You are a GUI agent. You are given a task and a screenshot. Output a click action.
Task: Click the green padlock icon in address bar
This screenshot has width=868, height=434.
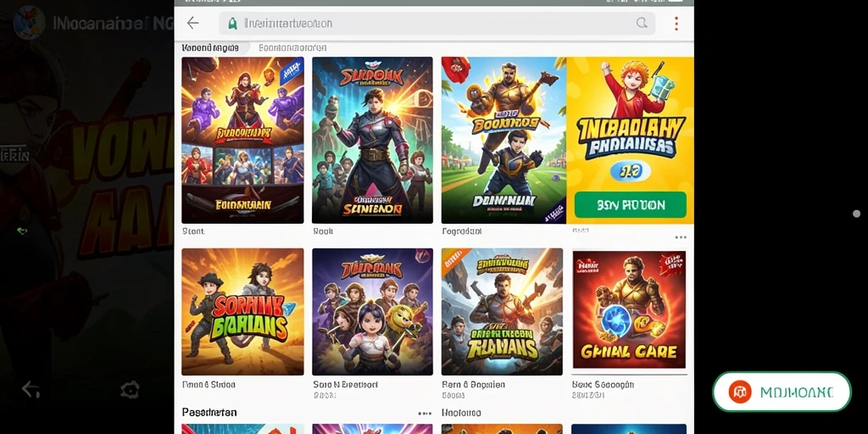[232, 23]
